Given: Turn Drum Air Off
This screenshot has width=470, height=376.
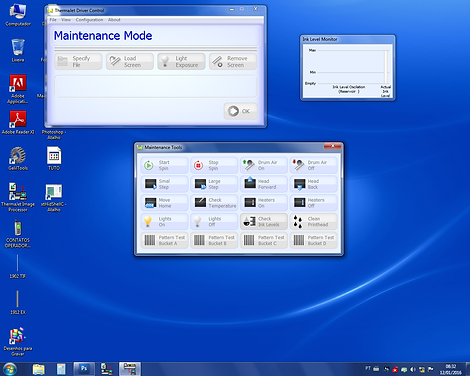Looking at the screenshot, I should [x=313, y=165].
